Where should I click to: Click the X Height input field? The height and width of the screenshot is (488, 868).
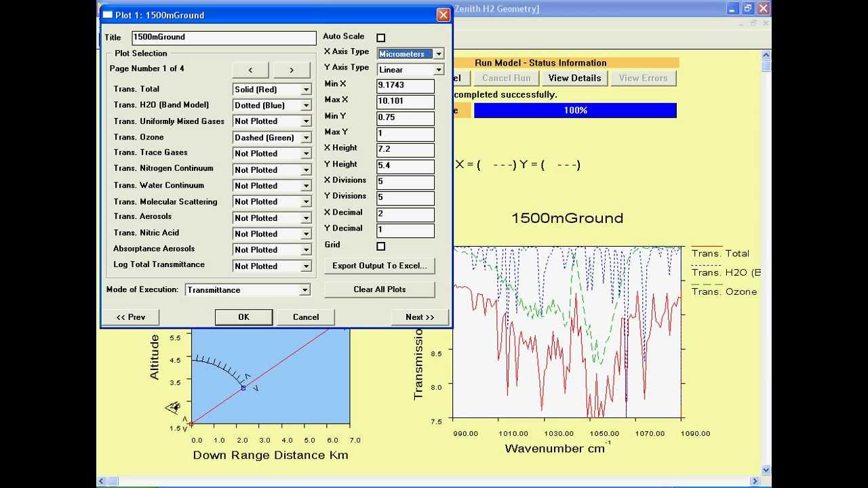point(406,150)
